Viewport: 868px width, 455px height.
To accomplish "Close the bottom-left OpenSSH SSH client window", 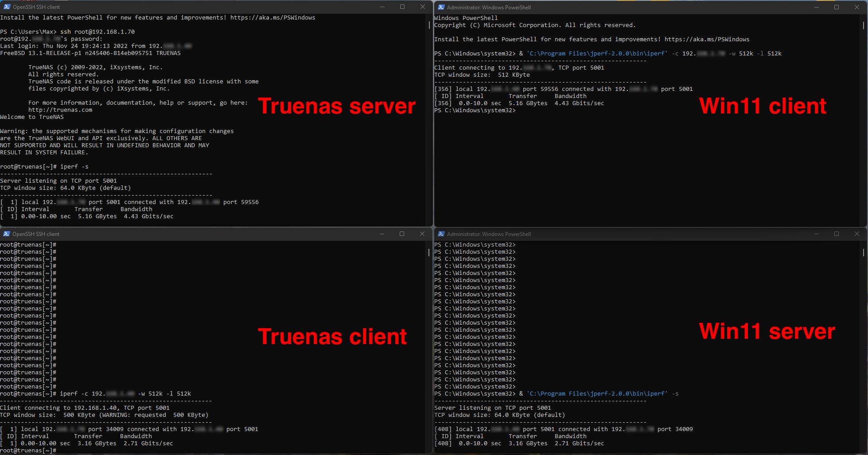I will [422, 234].
